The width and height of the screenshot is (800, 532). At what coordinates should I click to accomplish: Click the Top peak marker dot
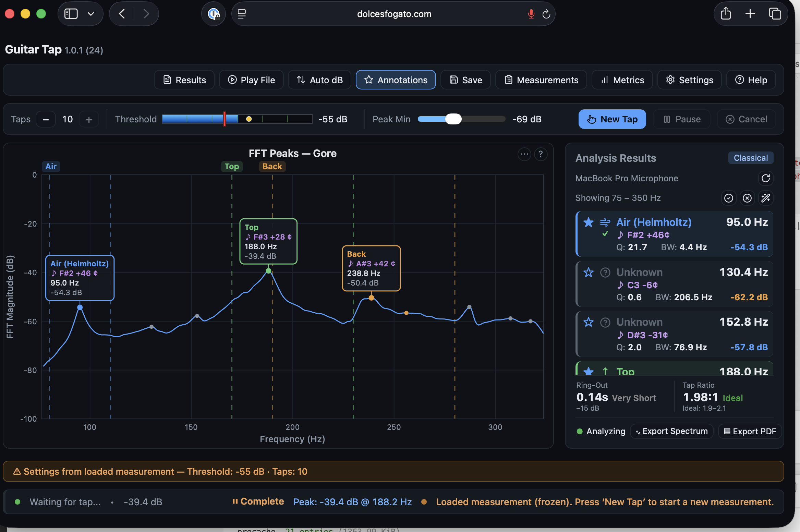pos(268,271)
